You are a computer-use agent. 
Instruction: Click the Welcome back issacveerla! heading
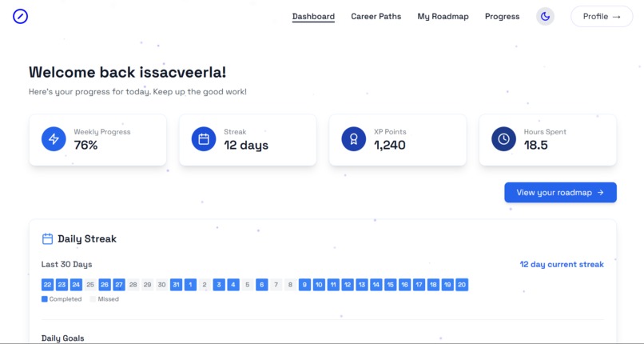click(x=127, y=72)
